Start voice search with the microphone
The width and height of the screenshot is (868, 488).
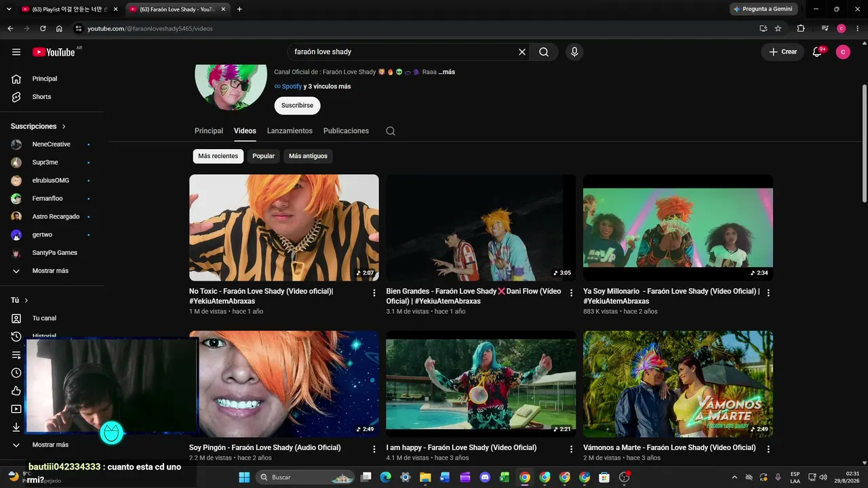tap(574, 52)
